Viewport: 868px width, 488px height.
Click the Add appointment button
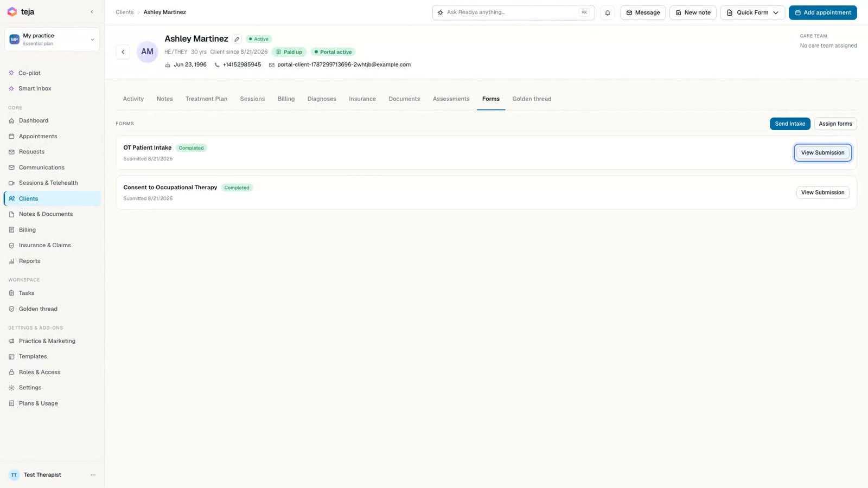click(x=823, y=12)
